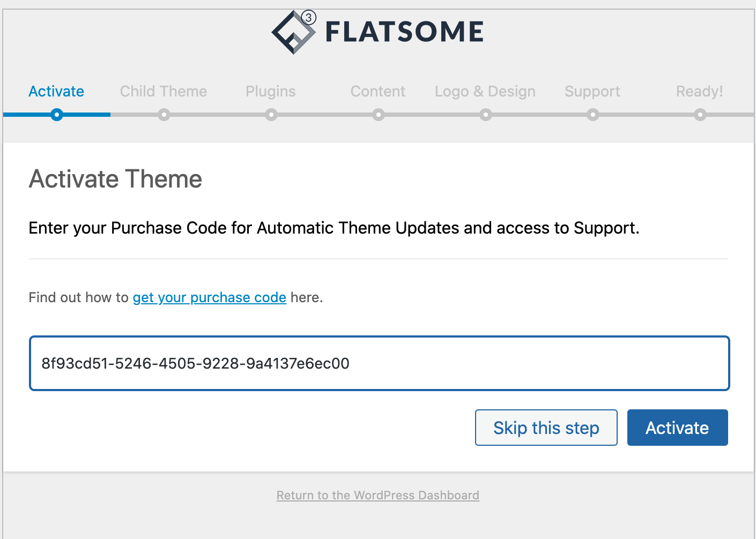Click the Plugins step progress dot

(271, 115)
